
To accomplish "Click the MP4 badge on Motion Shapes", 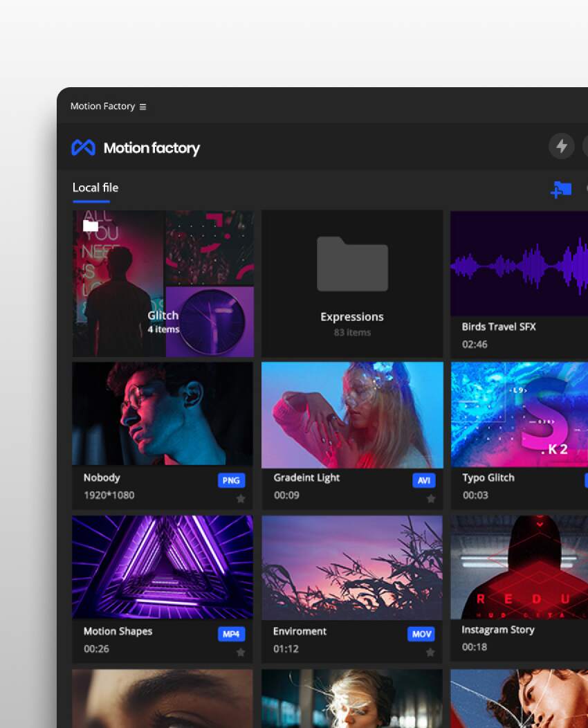I will [231, 634].
